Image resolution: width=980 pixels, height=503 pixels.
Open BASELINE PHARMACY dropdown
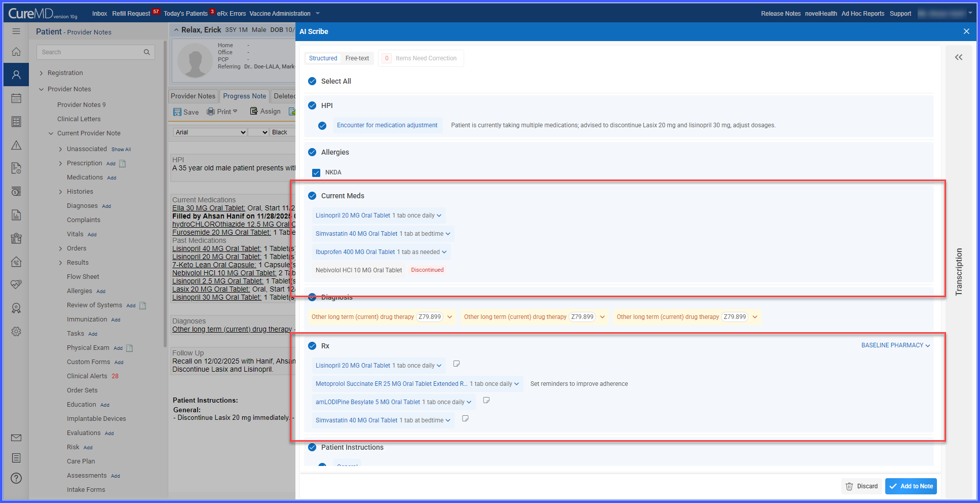click(895, 345)
